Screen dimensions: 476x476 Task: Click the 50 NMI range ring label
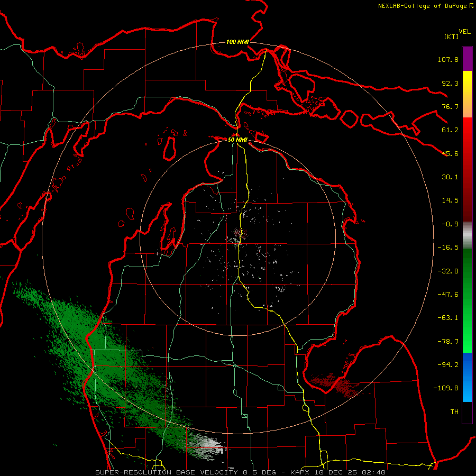237,140
